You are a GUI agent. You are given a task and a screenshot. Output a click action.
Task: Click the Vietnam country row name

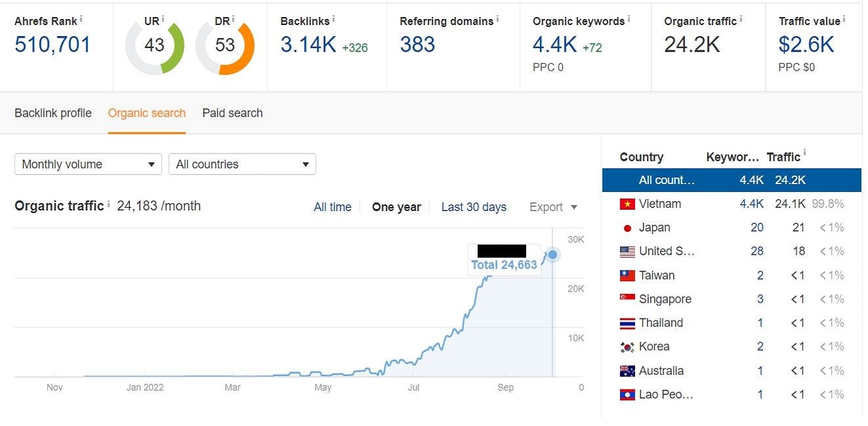pyautogui.click(x=660, y=204)
